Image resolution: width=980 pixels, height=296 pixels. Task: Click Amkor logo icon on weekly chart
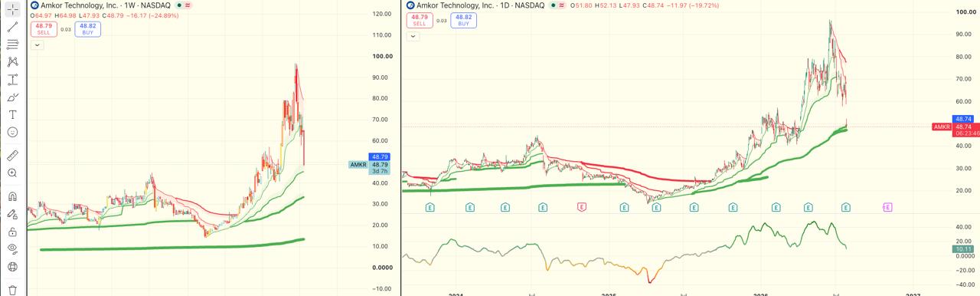tap(35, 5)
